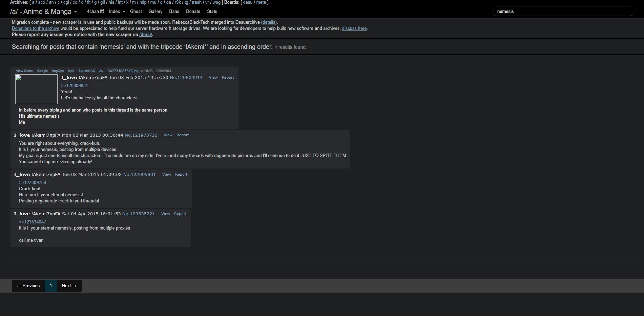644x316 pixels.
Task: Click Previous page button
Action: [x=28, y=286]
